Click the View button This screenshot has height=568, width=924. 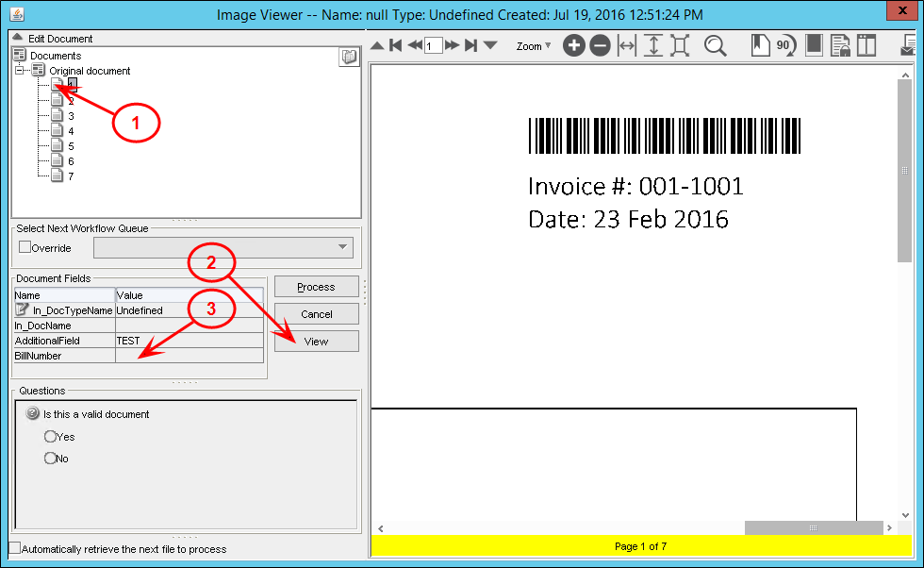317,341
